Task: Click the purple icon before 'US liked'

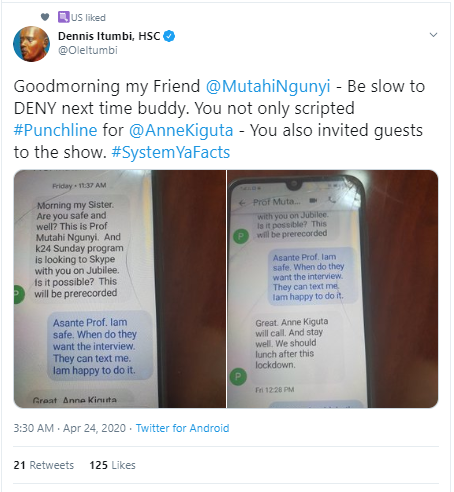Action: 64,17
